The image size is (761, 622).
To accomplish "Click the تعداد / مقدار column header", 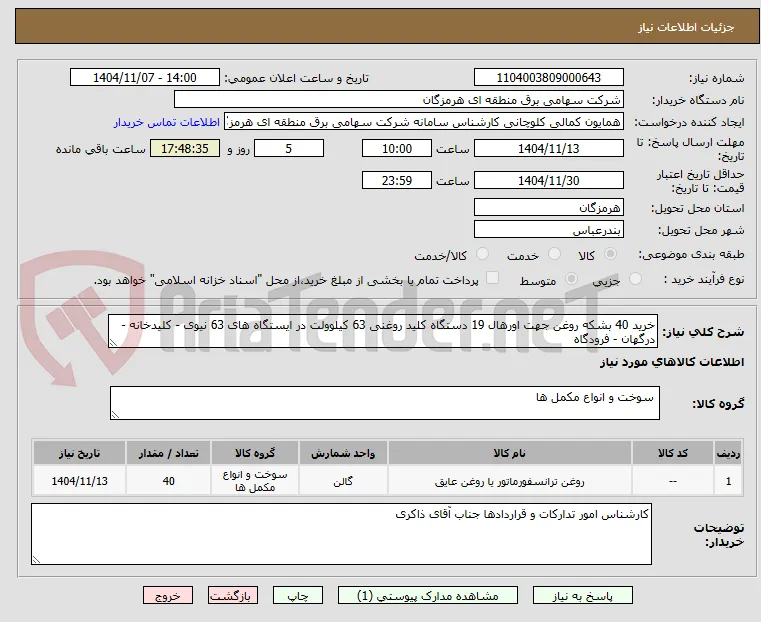I will 168,453.
